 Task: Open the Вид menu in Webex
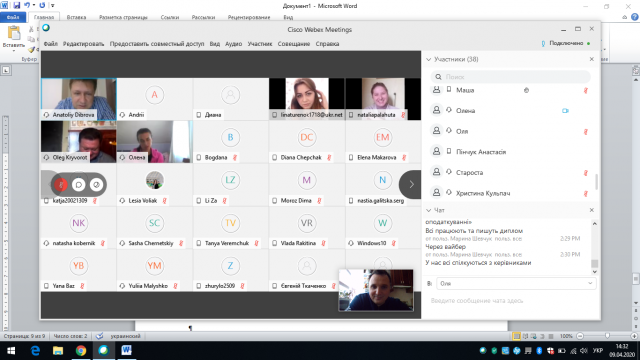tap(215, 44)
